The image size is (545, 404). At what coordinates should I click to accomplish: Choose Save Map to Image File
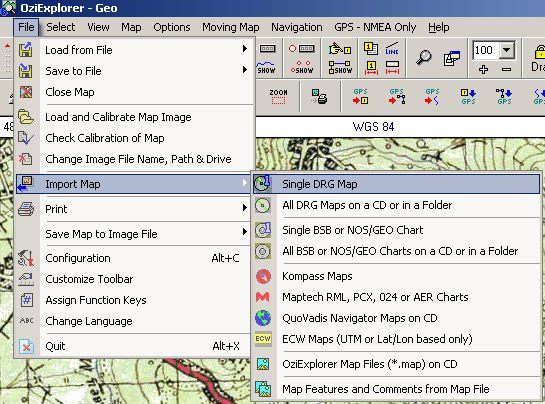click(134, 234)
